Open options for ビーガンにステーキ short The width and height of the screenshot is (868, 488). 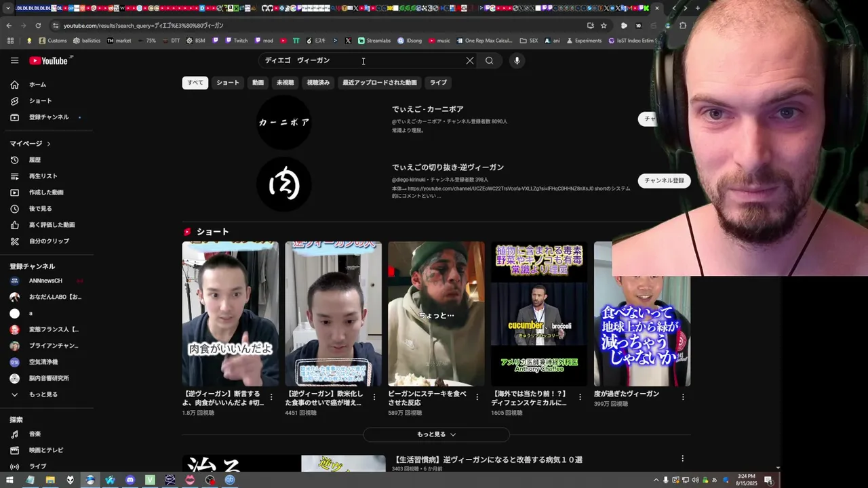[477, 397]
